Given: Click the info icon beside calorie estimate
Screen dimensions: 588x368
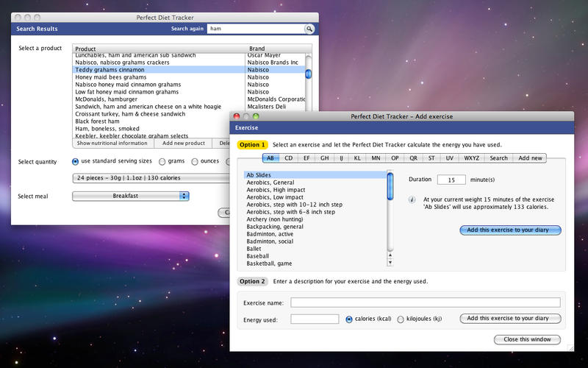Looking at the screenshot, I should 412,199.
